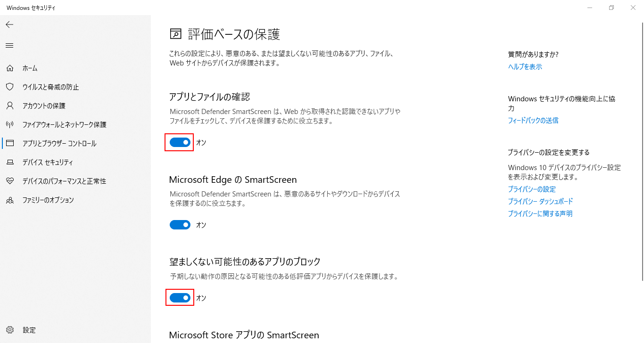644x343 pixels.
Task: Turn off アプリとファイルの確認 toggle
Action: tap(180, 142)
